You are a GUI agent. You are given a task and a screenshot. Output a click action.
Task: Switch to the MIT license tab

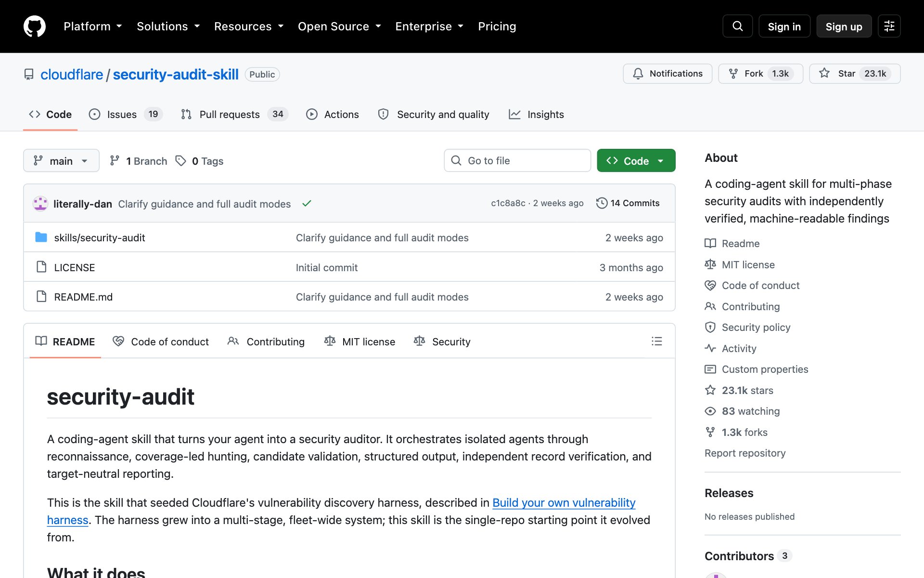(x=360, y=341)
